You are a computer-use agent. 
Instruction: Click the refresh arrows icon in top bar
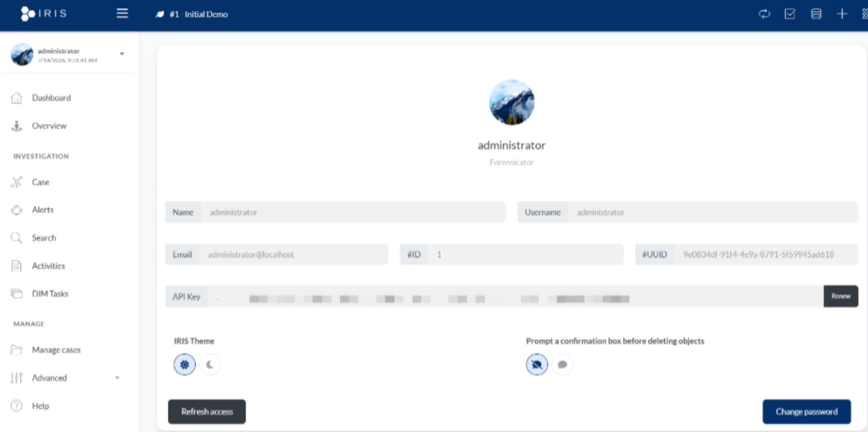[764, 14]
